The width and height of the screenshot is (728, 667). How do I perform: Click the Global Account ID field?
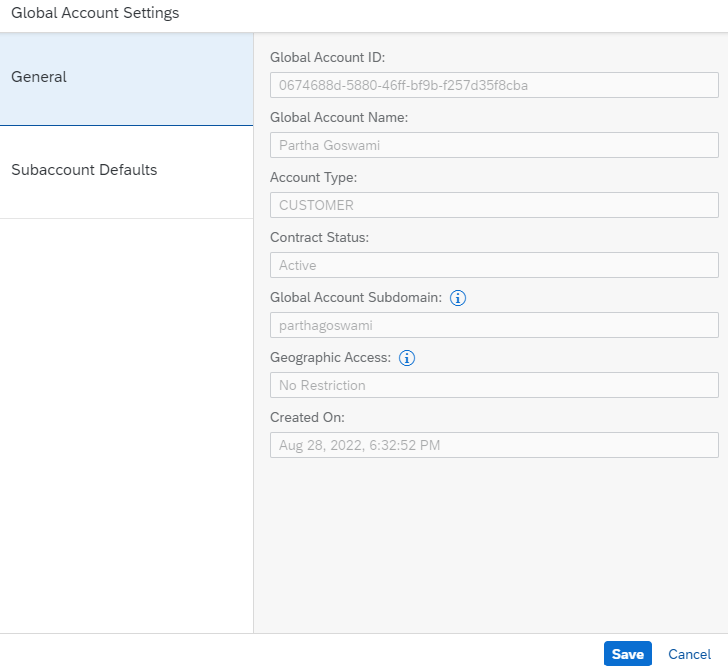tap(494, 85)
